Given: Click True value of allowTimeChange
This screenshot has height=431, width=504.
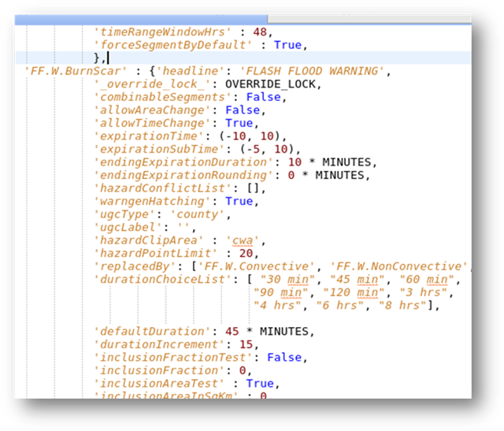Looking at the screenshot, I should 239,123.
